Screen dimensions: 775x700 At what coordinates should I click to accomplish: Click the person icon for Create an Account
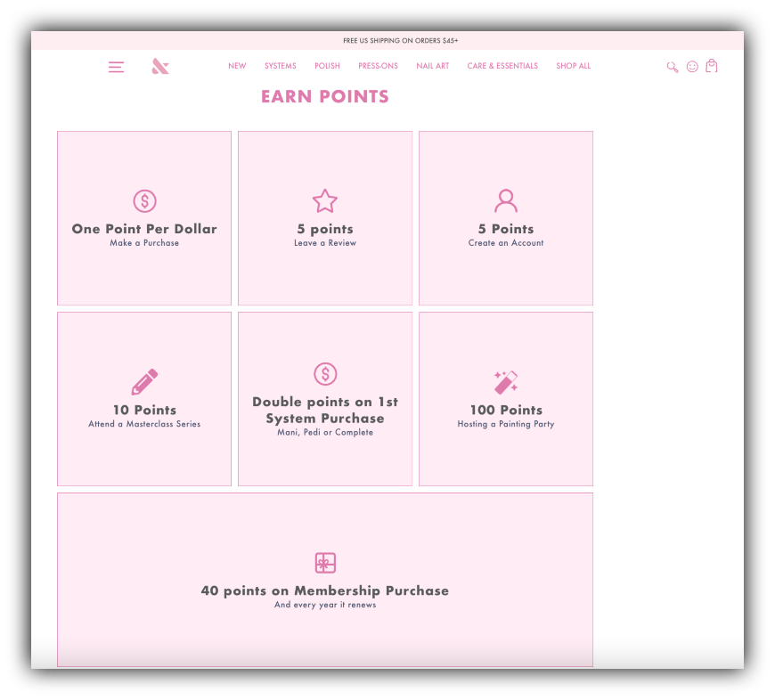click(x=505, y=200)
